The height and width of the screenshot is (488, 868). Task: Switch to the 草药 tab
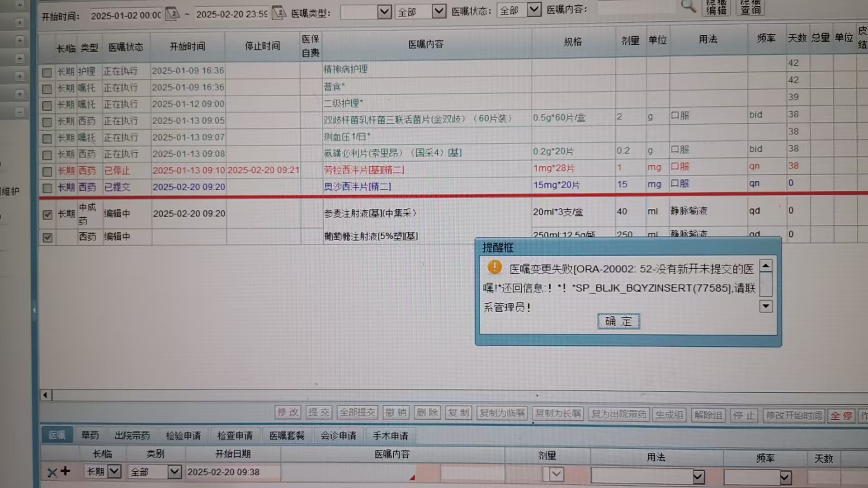(x=90, y=435)
